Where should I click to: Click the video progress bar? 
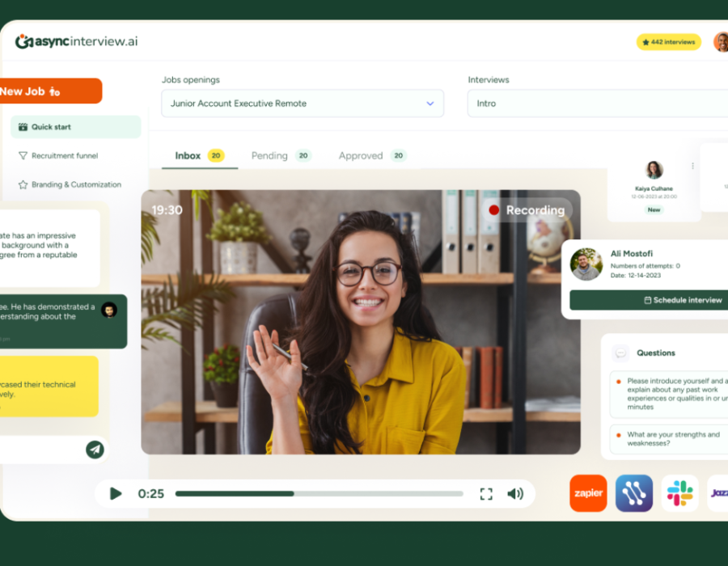pos(319,493)
